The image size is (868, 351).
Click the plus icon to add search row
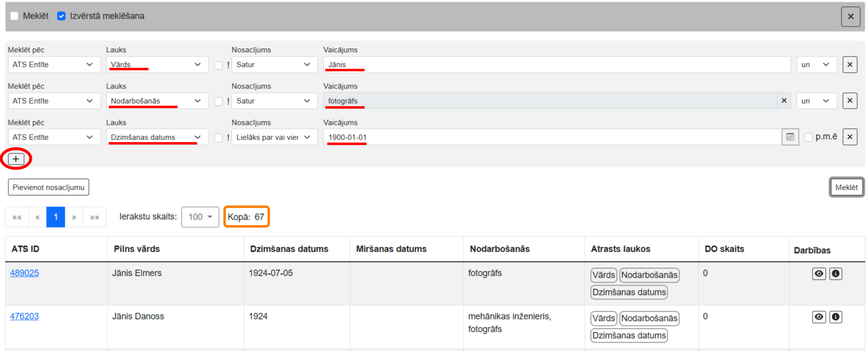click(16, 159)
